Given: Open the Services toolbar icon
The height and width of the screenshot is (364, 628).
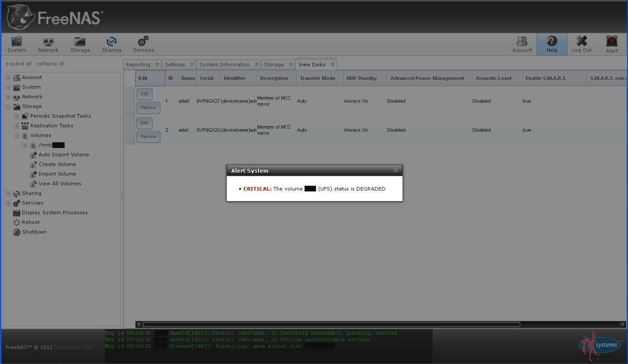Looking at the screenshot, I should tap(143, 44).
